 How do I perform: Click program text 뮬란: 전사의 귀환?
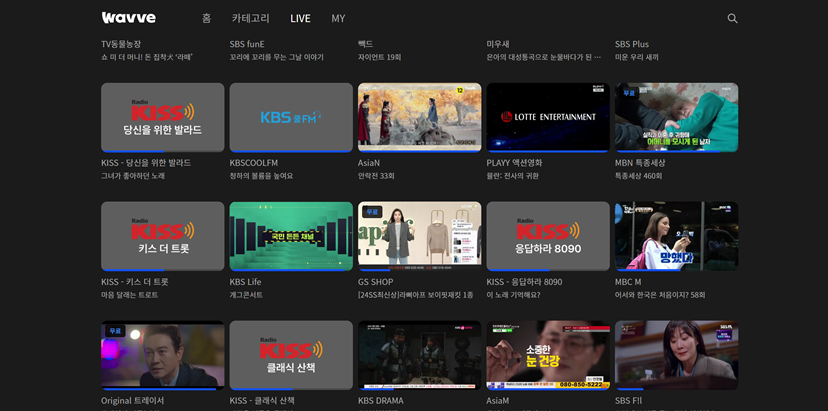click(513, 176)
